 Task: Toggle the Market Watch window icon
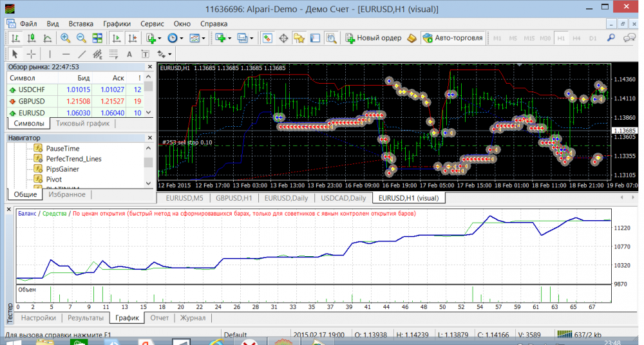[x=267, y=38]
